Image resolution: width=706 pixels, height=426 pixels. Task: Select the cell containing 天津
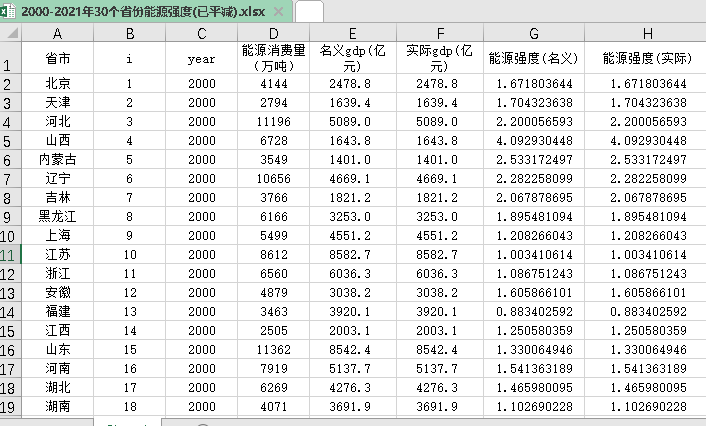(x=58, y=103)
